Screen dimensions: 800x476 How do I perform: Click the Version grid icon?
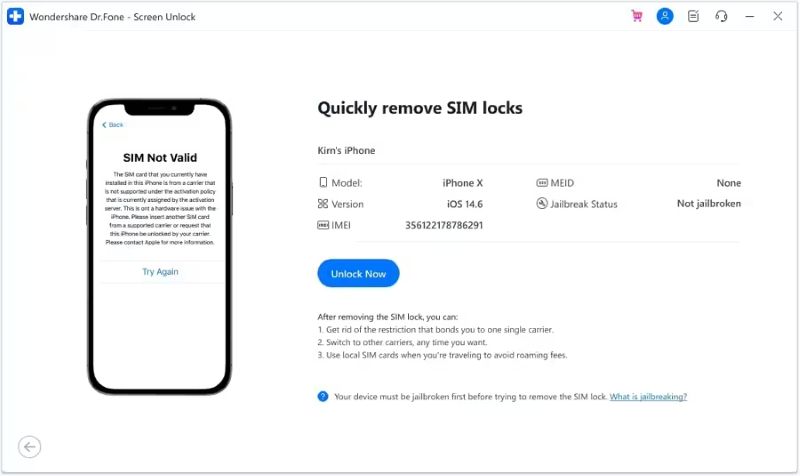[x=323, y=204]
